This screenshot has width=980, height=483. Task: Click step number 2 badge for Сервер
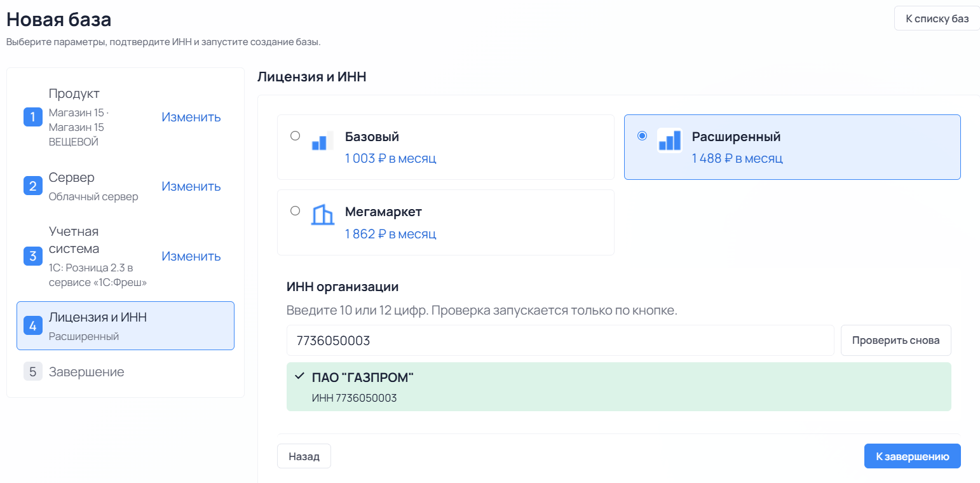[33, 186]
